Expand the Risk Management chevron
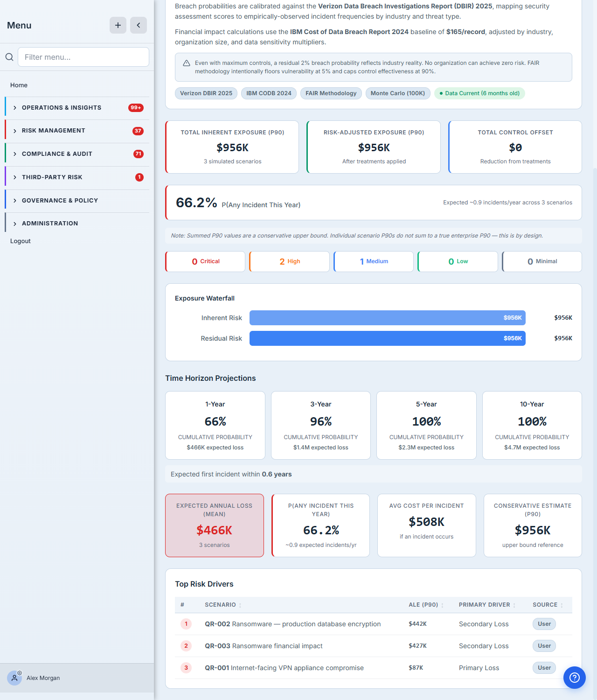 [15, 131]
